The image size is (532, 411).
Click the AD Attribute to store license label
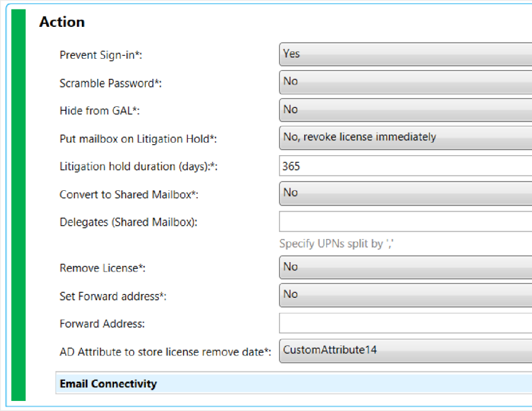tap(165, 352)
